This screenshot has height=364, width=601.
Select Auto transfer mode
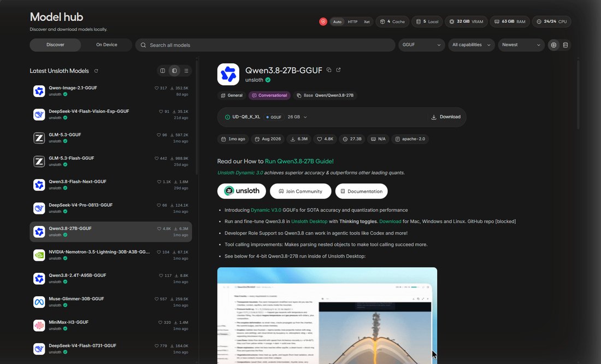(x=337, y=22)
